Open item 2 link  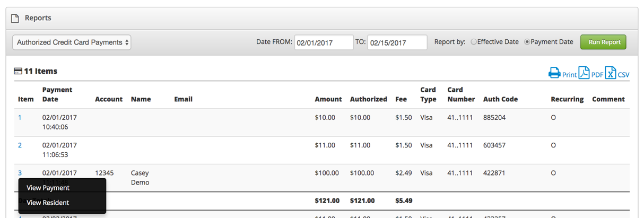pyautogui.click(x=20, y=145)
